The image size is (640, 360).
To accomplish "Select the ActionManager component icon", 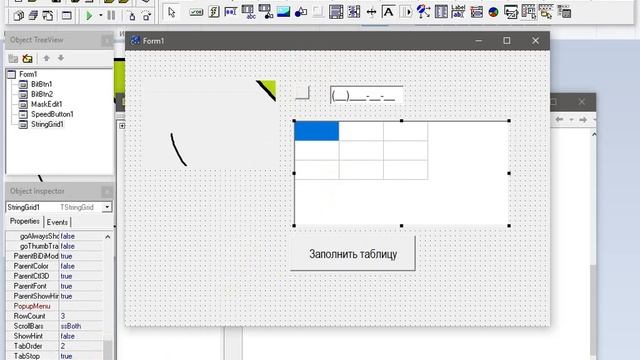I will click(x=511, y=12).
